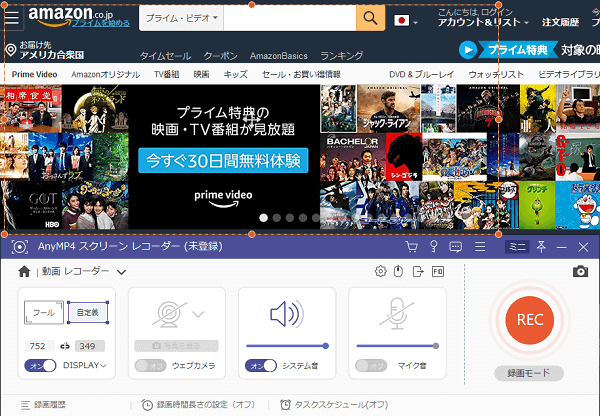Click the ランキング link

(x=341, y=56)
